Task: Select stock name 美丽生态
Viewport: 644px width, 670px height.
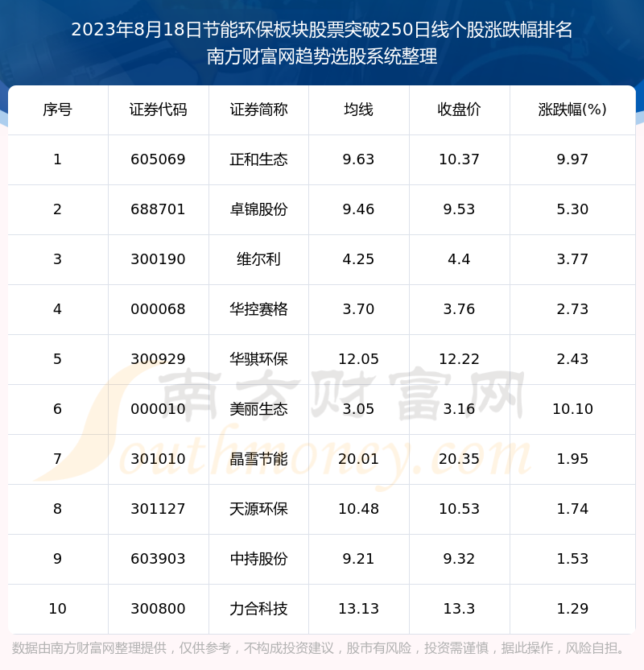Action: click(x=258, y=409)
